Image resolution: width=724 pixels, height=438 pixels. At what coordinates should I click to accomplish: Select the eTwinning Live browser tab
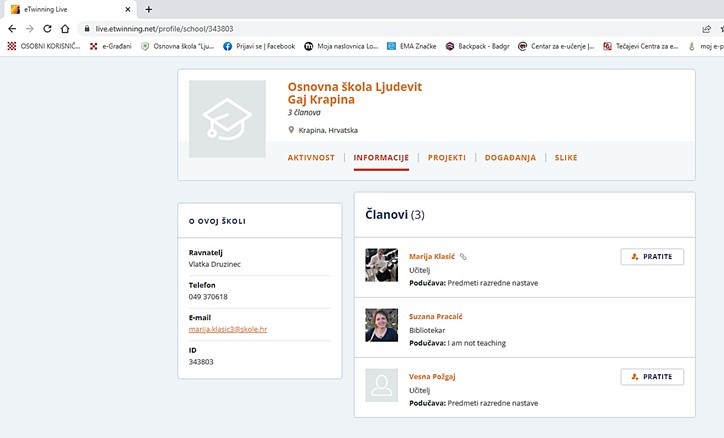[x=70, y=9]
